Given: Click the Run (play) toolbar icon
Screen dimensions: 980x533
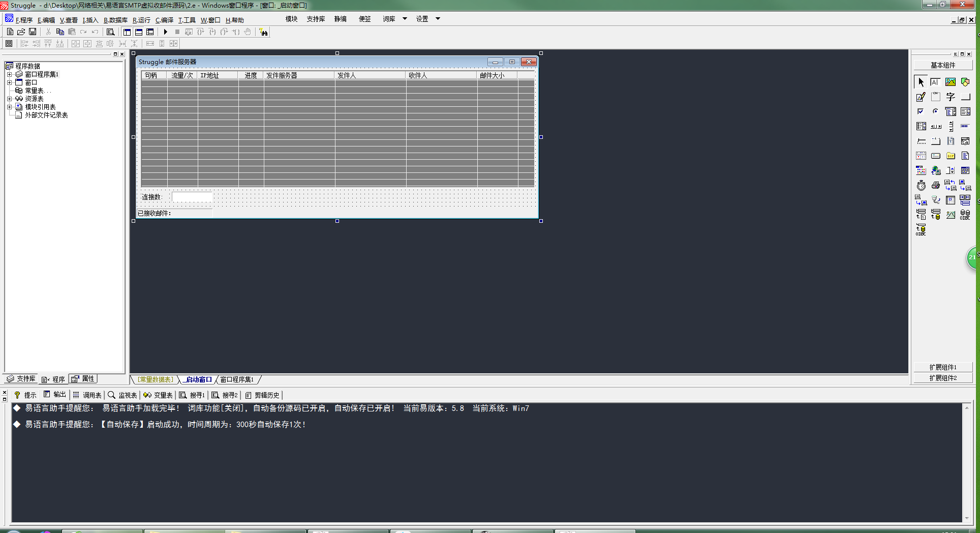Looking at the screenshot, I should click(165, 32).
